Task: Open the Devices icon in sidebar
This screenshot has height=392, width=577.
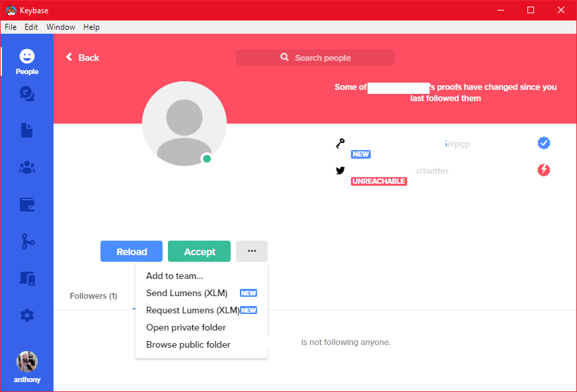Action: (x=27, y=279)
